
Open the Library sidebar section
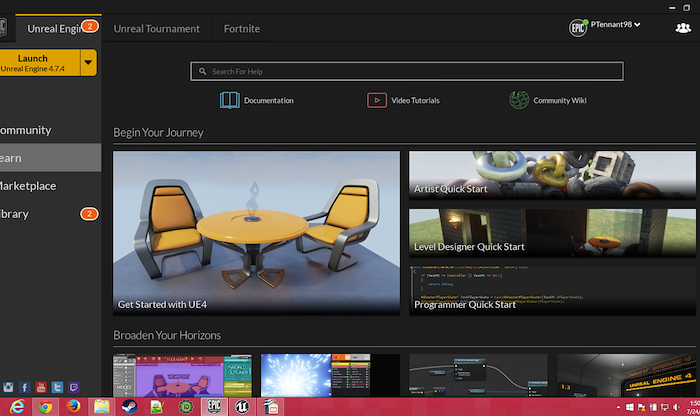50,214
